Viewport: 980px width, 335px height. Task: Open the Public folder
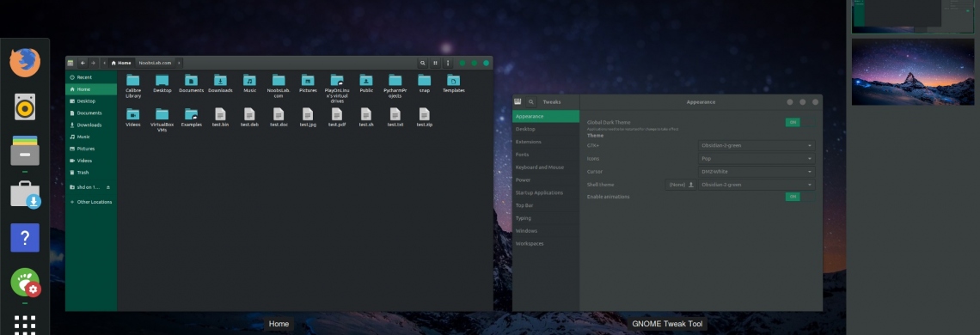tap(366, 84)
